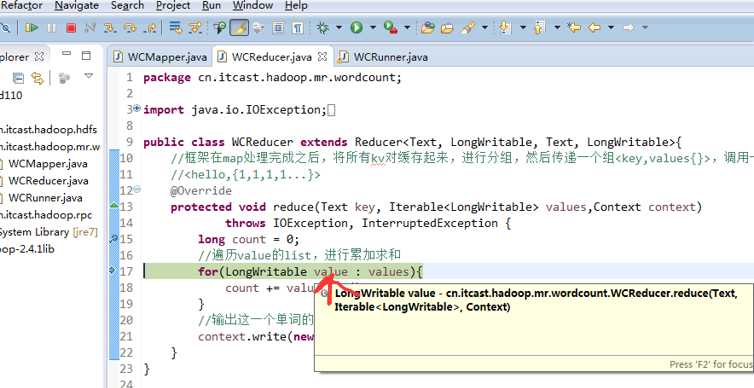
Task: Click the Step Return icon
Action: [x=151, y=28]
